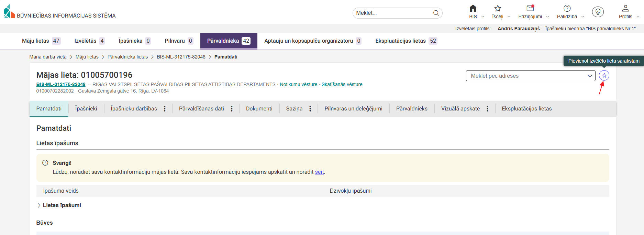
Task: Open the Īsceļi star shortcuts menu
Action: click(498, 9)
